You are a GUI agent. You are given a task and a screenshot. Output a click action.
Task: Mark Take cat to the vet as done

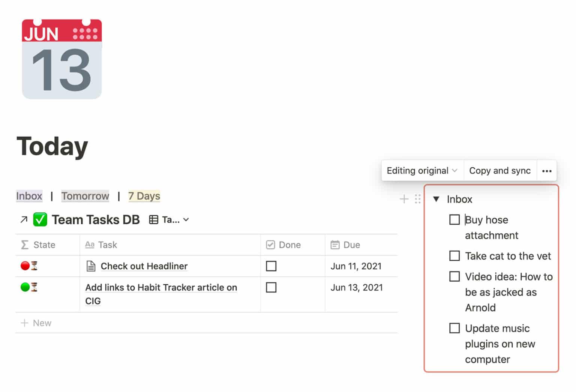[454, 256]
